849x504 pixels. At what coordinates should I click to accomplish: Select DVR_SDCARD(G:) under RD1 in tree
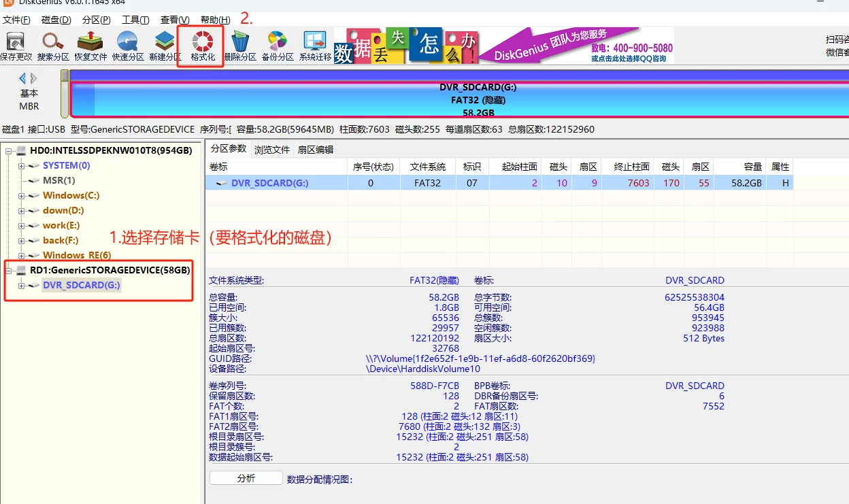tap(82, 285)
